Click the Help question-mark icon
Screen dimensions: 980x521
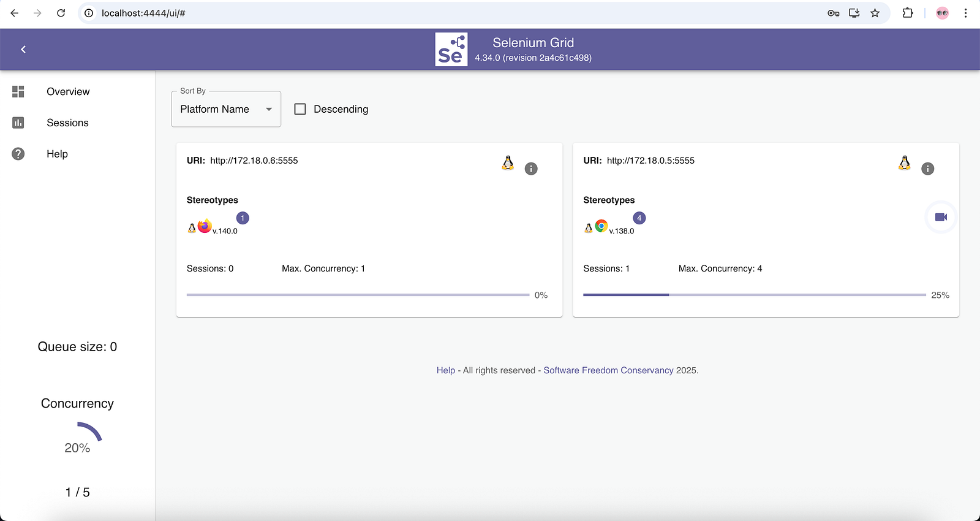pos(18,154)
